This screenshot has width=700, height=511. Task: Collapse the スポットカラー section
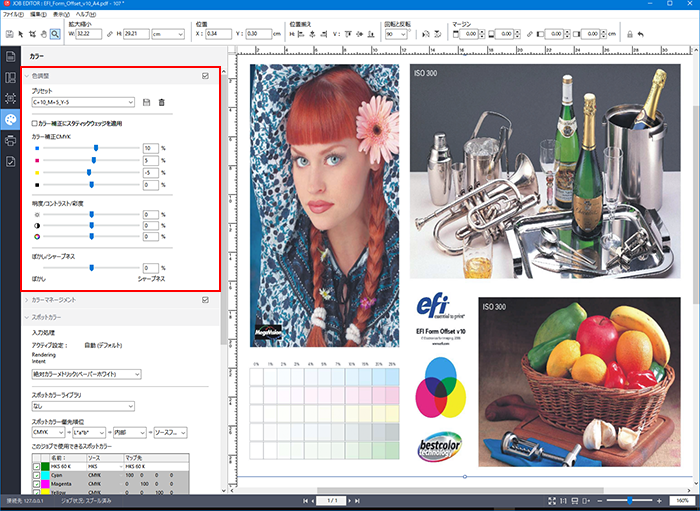(x=27, y=317)
